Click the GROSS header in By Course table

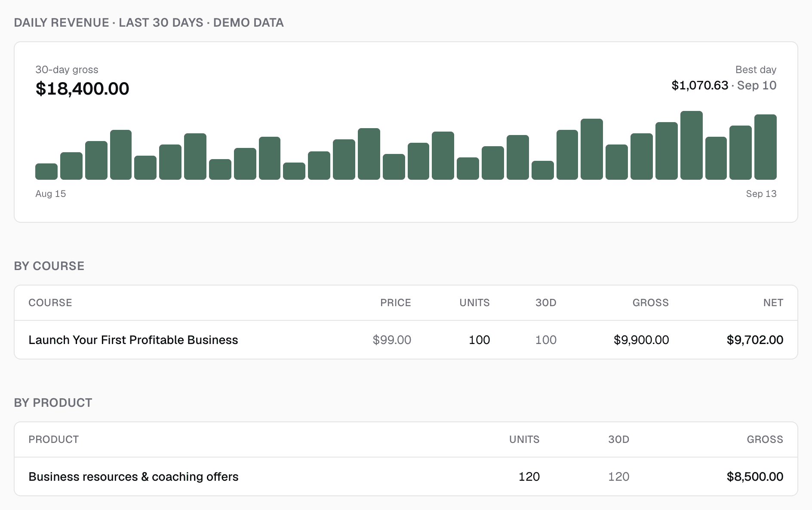tap(650, 303)
